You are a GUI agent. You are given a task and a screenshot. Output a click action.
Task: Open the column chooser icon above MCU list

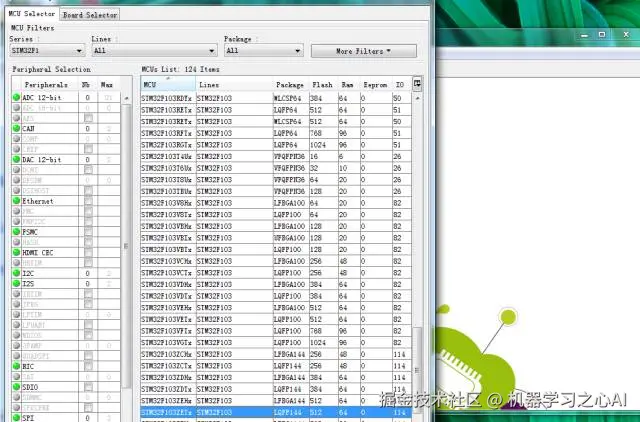(417, 84)
